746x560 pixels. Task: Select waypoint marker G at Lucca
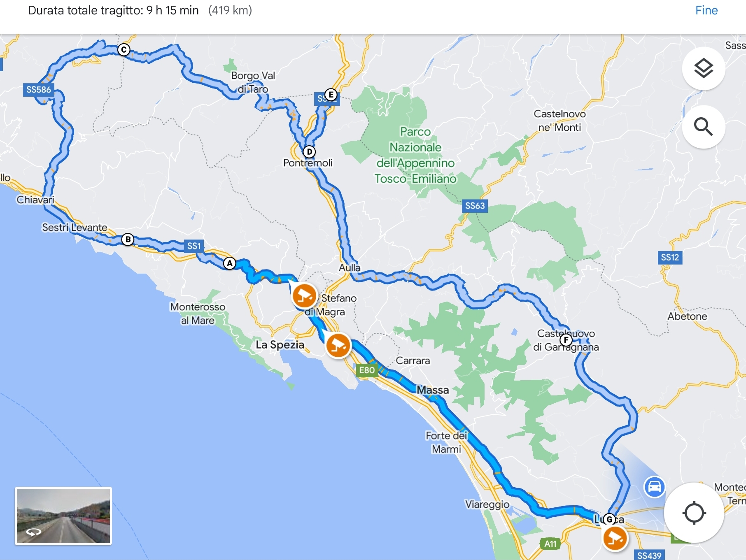[609, 519]
